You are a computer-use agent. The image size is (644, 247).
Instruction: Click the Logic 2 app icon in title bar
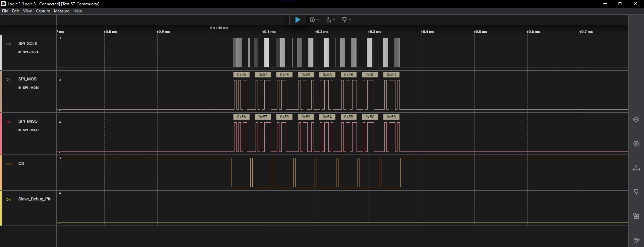click(x=3, y=4)
